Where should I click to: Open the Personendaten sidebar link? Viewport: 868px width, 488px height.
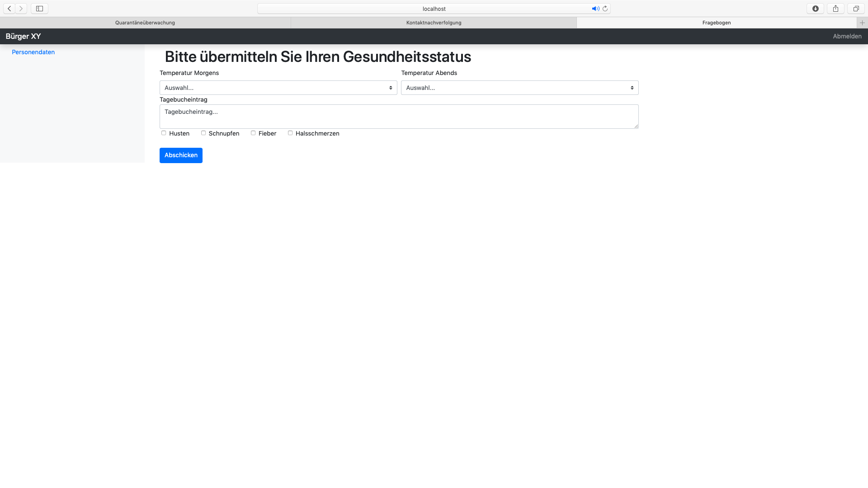coord(33,52)
